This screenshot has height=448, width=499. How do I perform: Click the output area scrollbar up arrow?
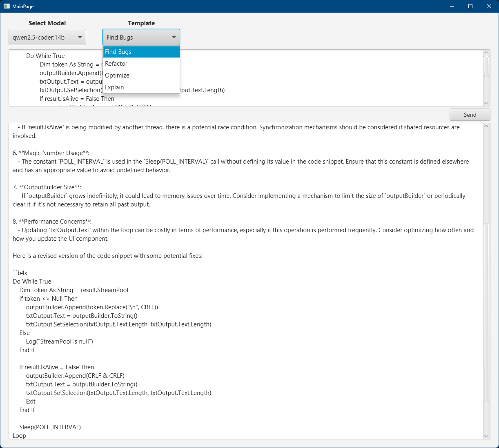coord(486,126)
